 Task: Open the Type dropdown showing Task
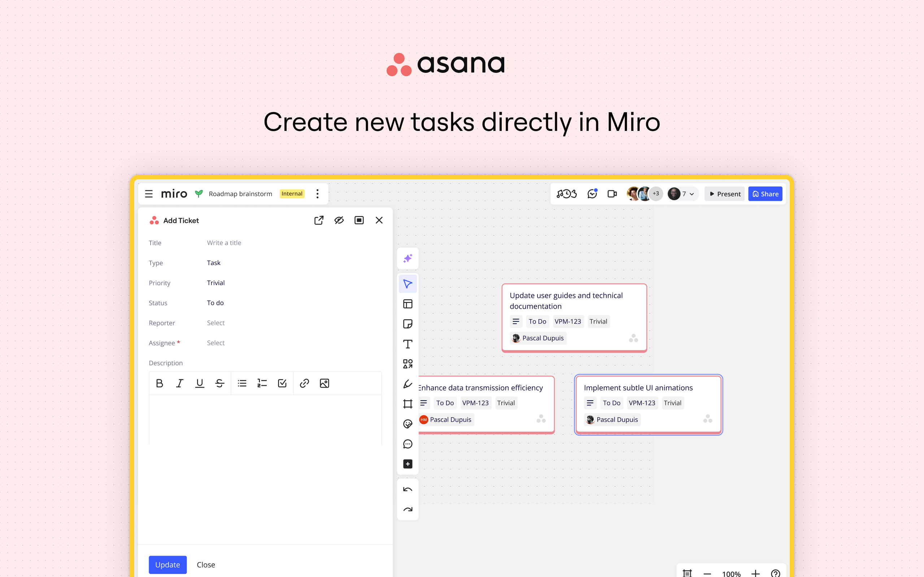point(214,263)
